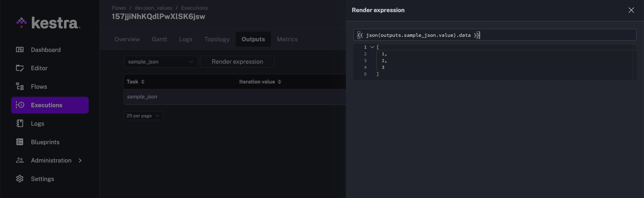644x198 pixels.
Task: Click the Executions clock icon
Action: tap(20, 105)
